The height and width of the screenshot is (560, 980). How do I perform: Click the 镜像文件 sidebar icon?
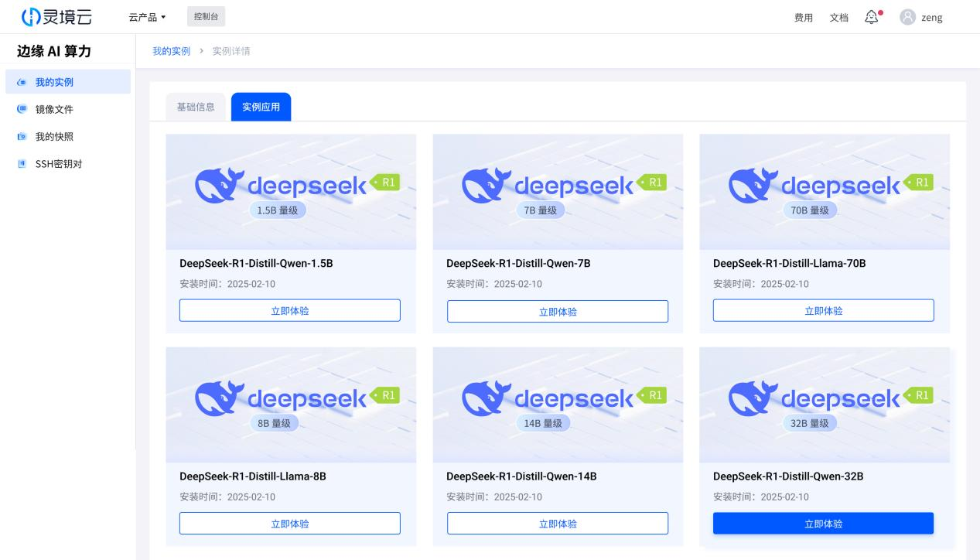tap(22, 109)
